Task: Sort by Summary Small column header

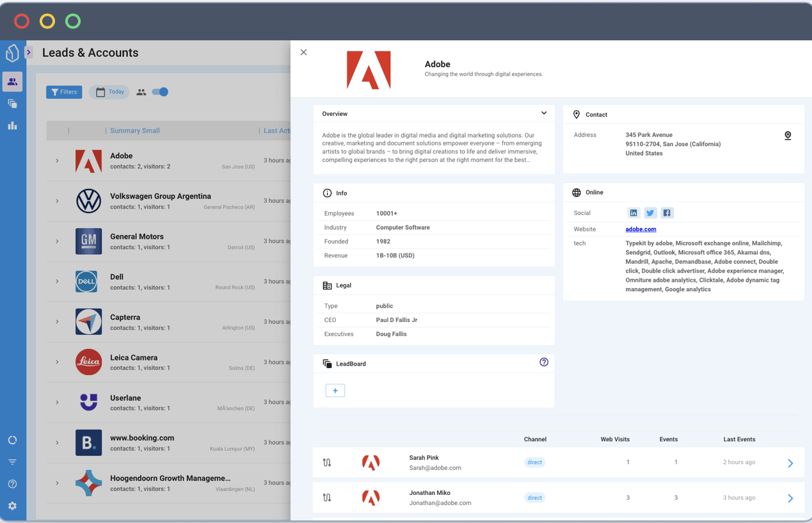Action: pos(135,131)
